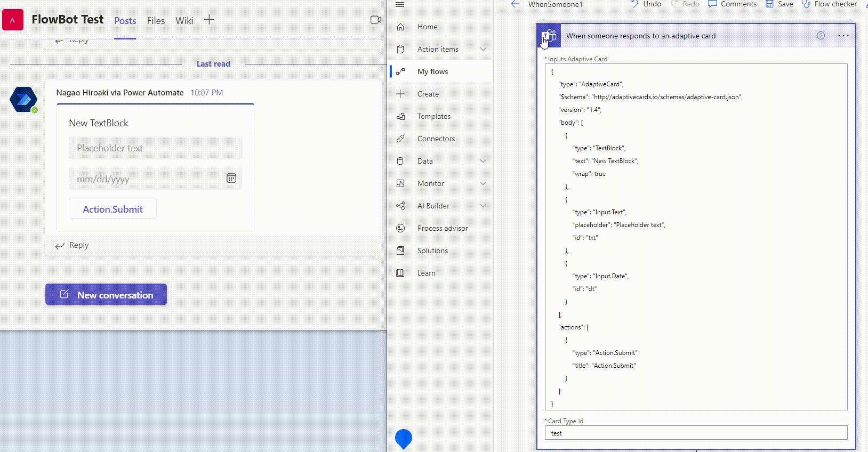Click the 'New TextBlock' card text
The width and height of the screenshot is (868, 452).
[x=99, y=123]
